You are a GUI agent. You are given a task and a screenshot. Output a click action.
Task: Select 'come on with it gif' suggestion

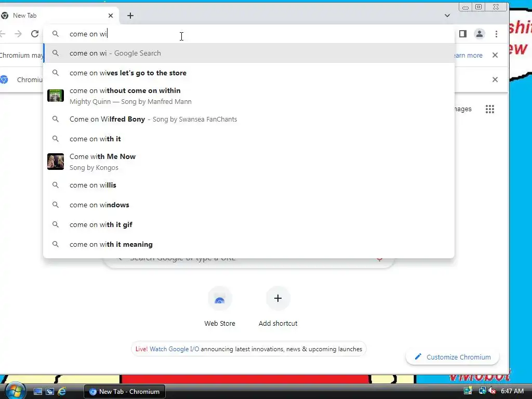[x=249, y=224]
